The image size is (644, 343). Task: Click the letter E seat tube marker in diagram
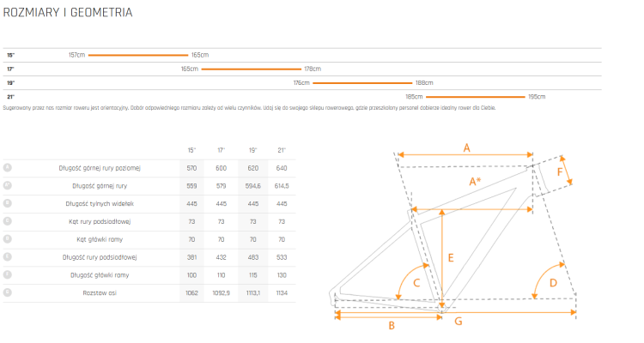click(x=451, y=257)
